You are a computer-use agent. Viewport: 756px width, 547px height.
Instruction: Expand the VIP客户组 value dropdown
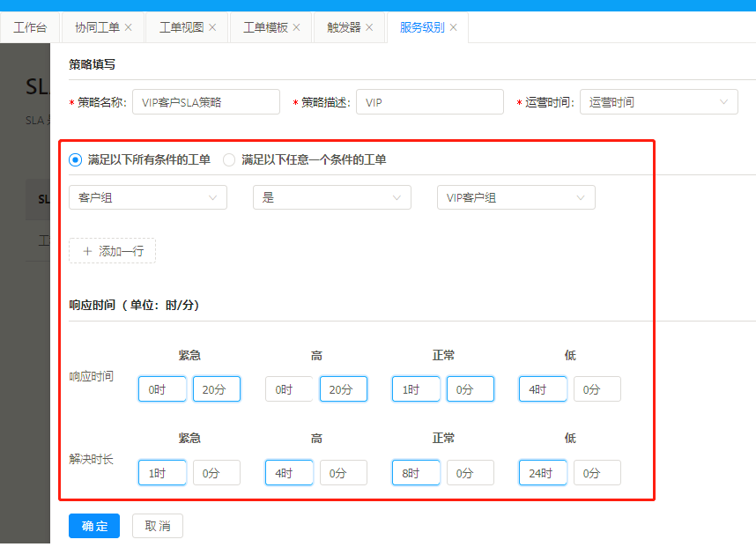515,197
